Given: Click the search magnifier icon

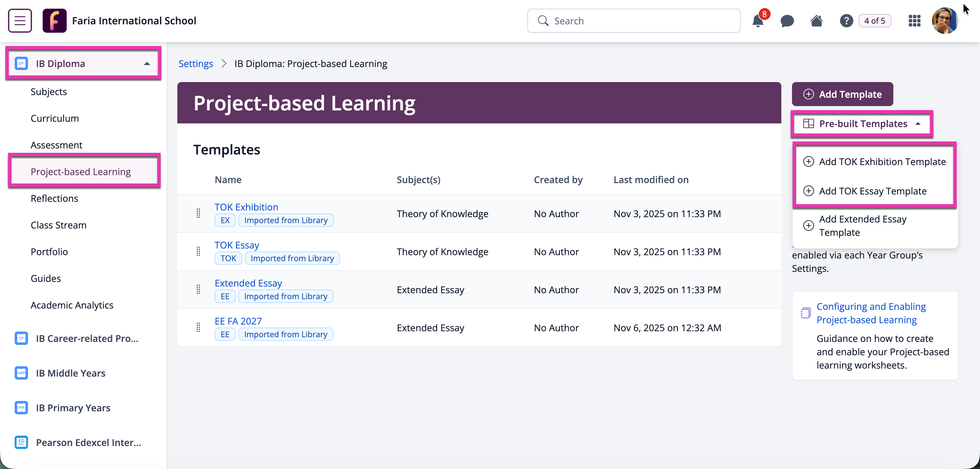Looking at the screenshot, I should [x=543, y=21].
